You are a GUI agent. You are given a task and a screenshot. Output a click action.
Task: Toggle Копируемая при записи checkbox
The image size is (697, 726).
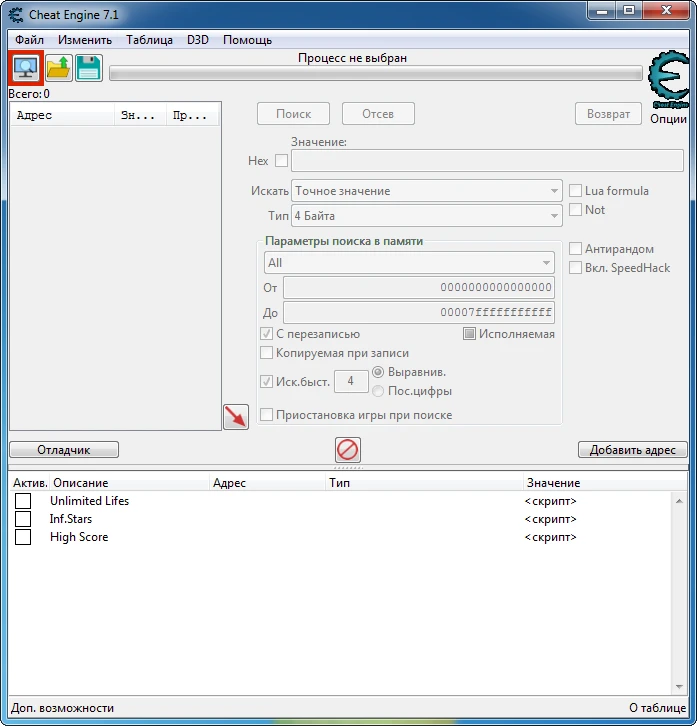pos(266,353)
